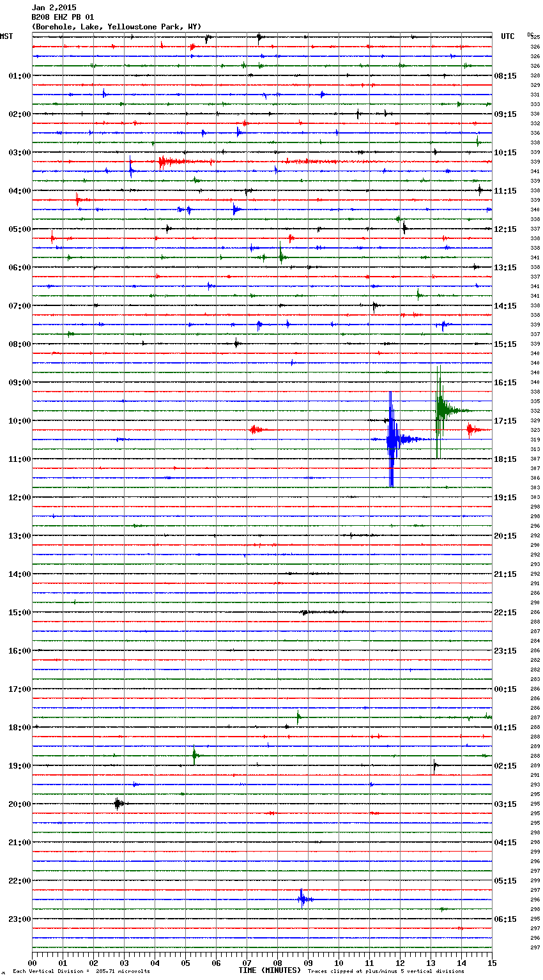Click the date label Jan 2,2015
Viewport: 543px width, 980px height.
[x=54, y=8]
